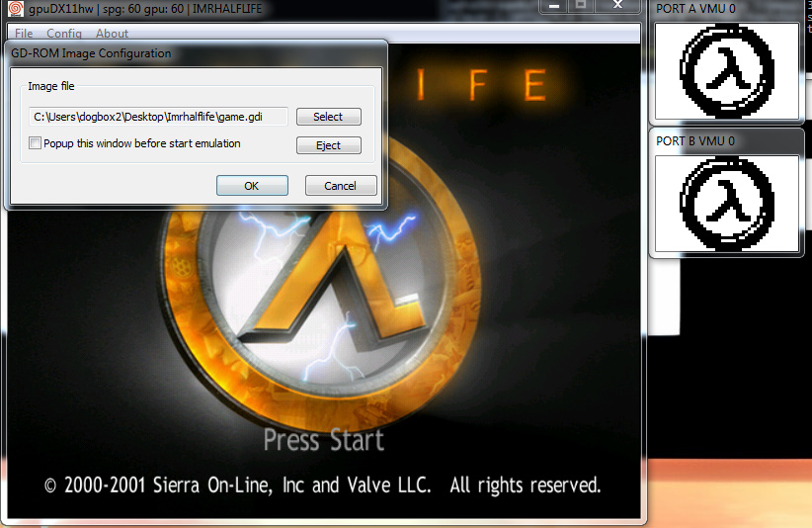Close the emulator window
Viewport: 812px width, 528px height.
[617, 6]
